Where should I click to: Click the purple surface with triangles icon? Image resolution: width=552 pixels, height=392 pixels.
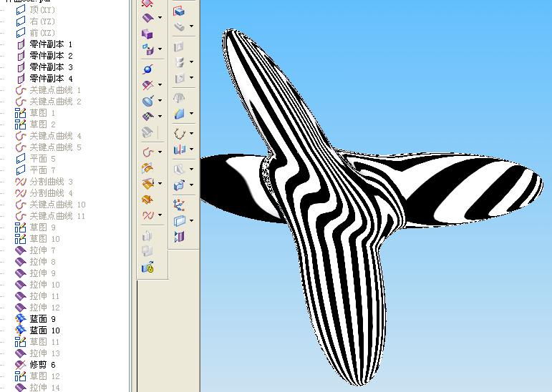point(179,237)
